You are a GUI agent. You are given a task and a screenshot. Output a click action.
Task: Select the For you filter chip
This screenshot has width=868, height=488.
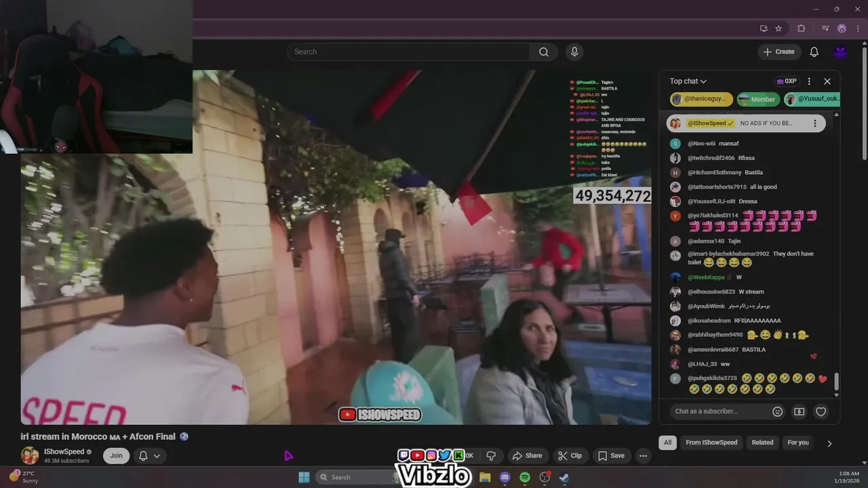tap(798, 443)
